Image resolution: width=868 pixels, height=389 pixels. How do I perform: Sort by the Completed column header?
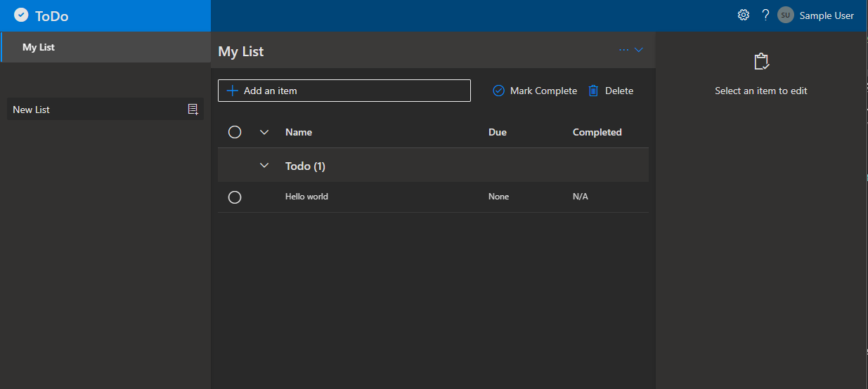597,132
